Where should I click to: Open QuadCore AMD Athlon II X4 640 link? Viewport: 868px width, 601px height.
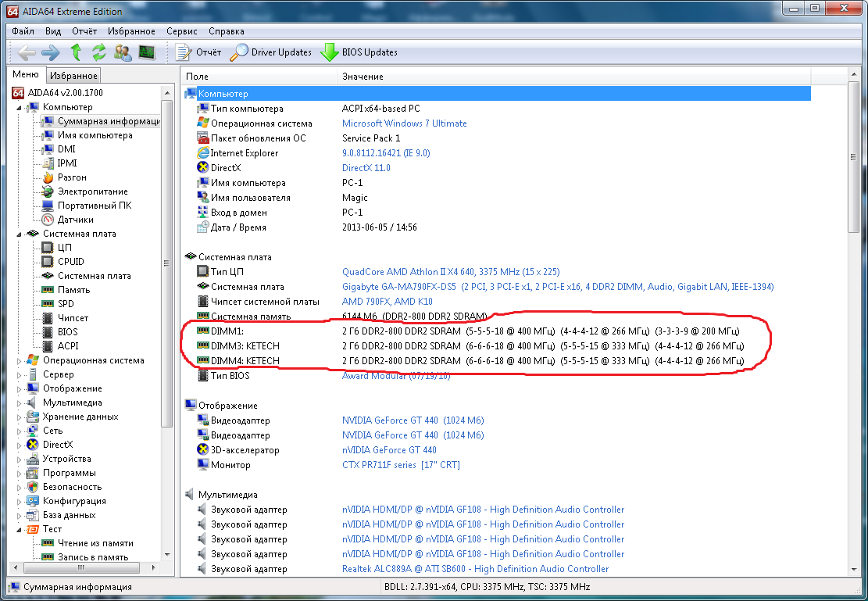point(451,272)
